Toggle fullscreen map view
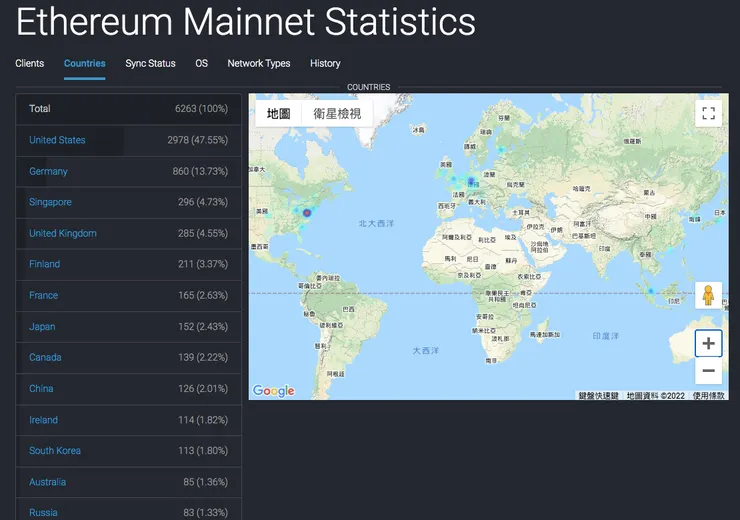740x520 pixels. click(708, 113)
